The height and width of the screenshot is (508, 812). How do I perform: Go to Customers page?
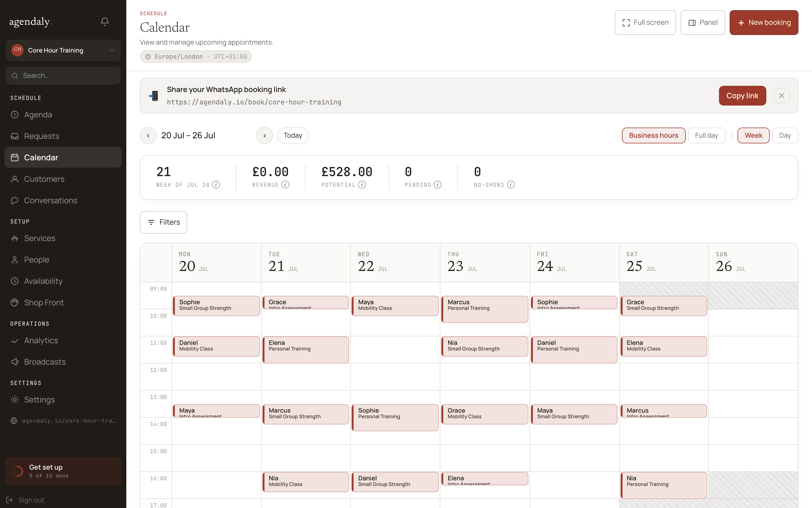63,179
